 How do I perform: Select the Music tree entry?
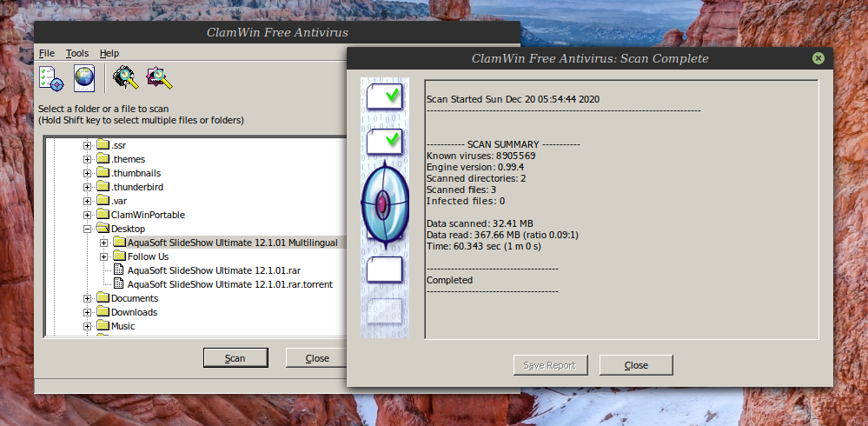click(x=123, y=326)
